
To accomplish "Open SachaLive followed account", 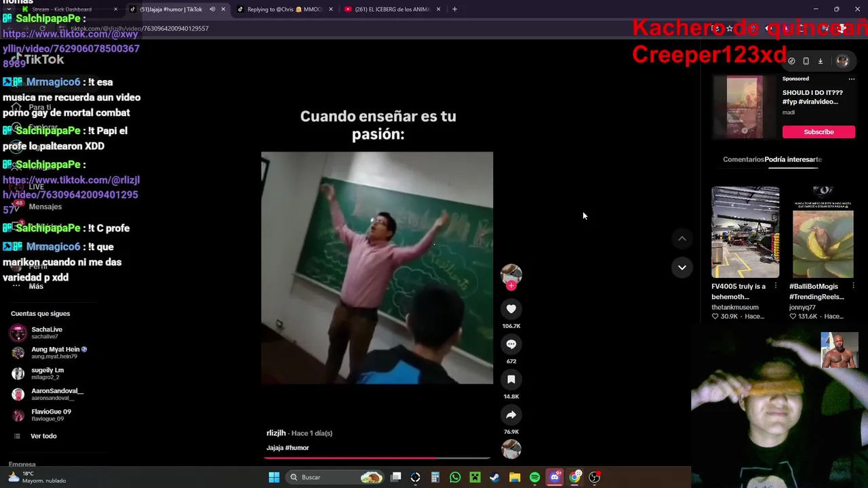I will click(x=47, y=333).
